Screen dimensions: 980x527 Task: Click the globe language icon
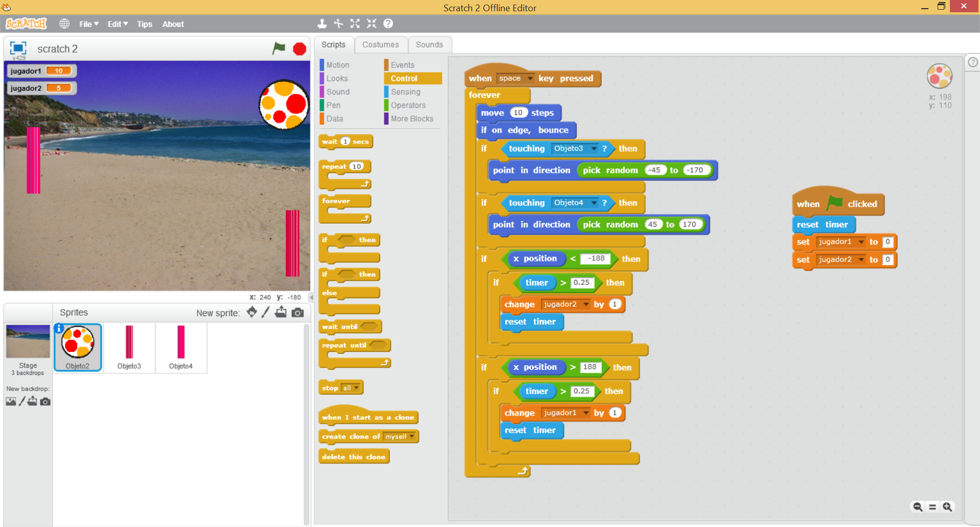pos(64,24)
